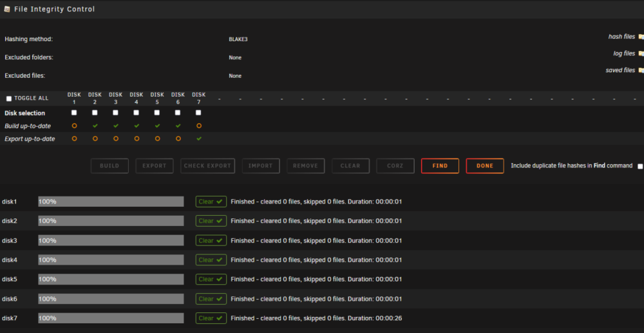Open the saved files folder icon
Image resolution: width=644 pixels, height=333 pixels.
[641, 71]
